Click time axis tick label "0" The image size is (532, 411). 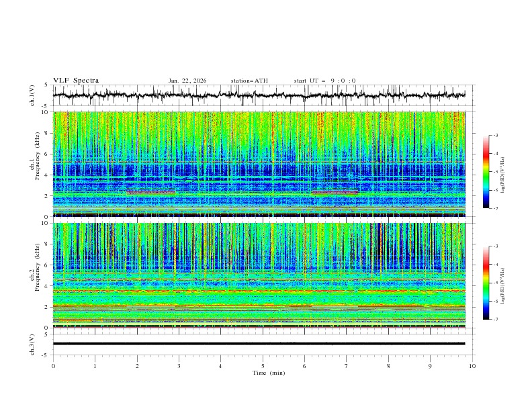(x=53, y=366)
